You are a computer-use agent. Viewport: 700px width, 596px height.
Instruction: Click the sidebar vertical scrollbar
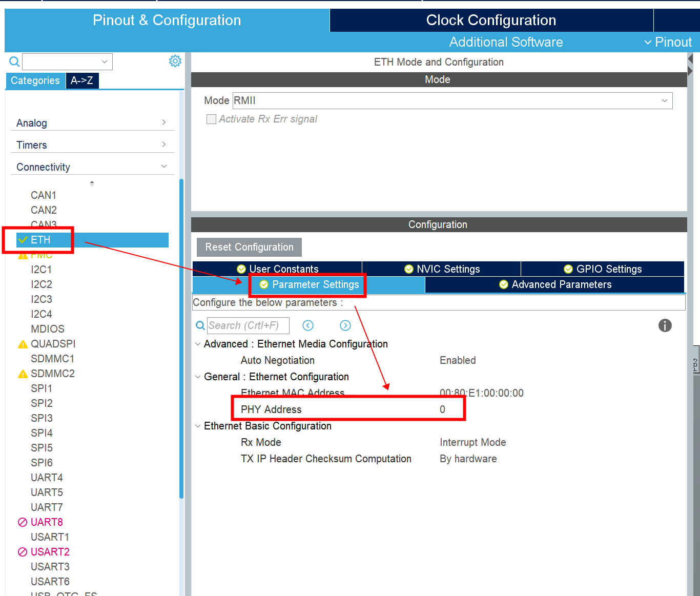tap(181, 338)
